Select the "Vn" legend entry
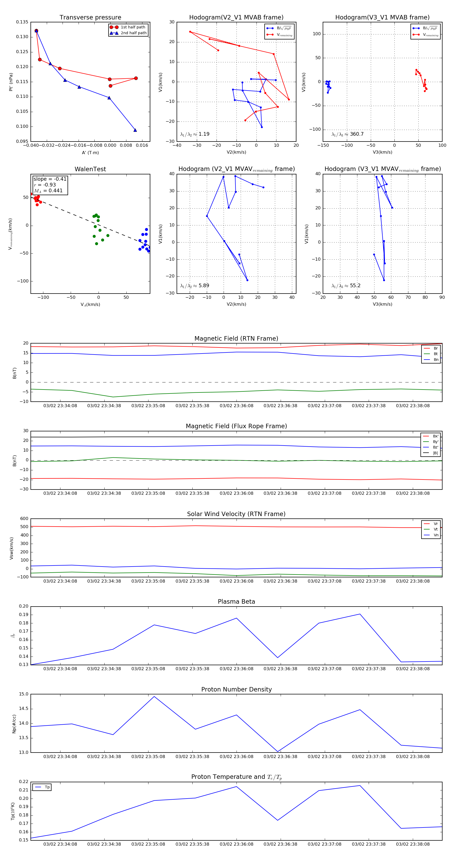Screen dimensions: 473x868 [x=431, y=535]
